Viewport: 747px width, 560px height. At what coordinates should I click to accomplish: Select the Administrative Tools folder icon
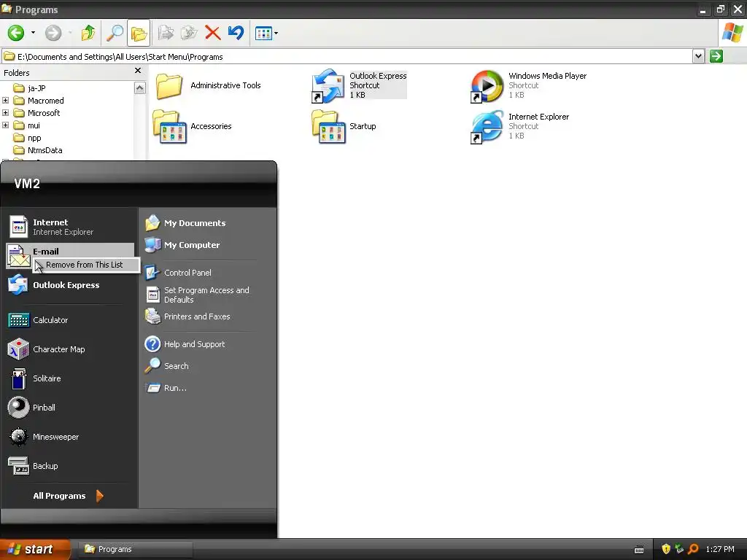[x=169, y=86]
